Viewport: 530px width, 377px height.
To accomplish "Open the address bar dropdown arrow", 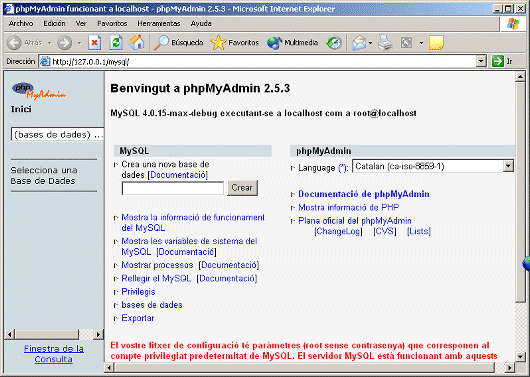I will pos(481,61).
